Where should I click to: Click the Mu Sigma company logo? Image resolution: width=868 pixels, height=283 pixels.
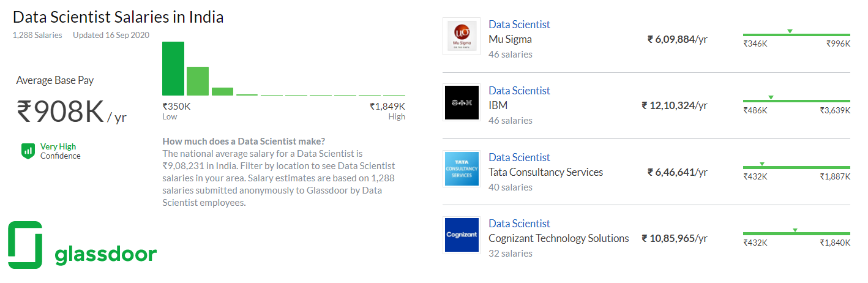462,36
